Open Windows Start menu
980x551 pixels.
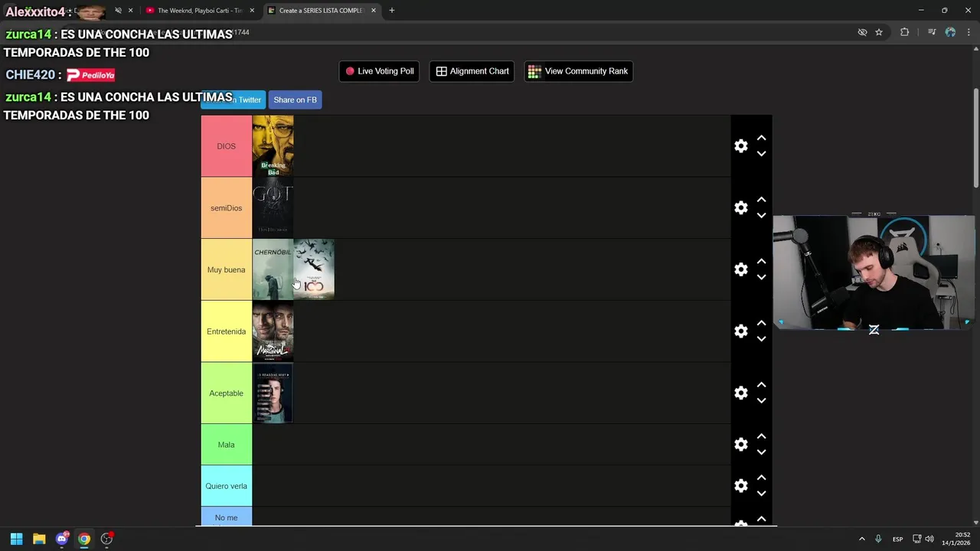[16, 539]
